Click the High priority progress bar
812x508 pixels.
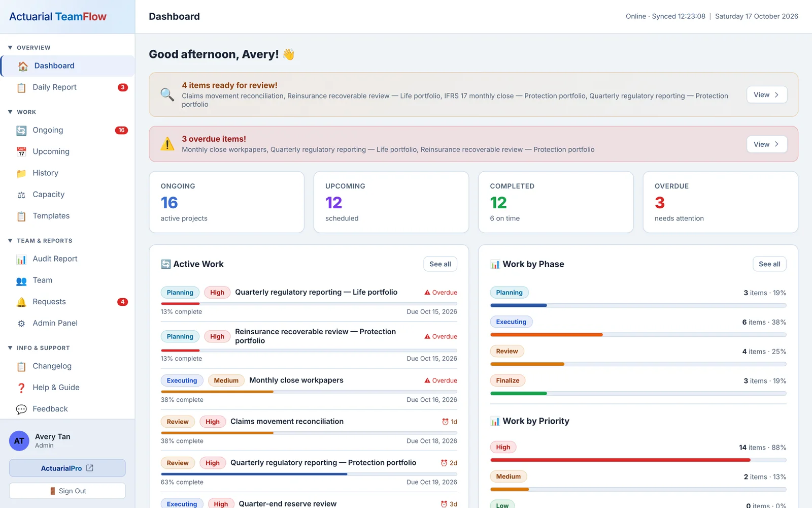[638, 460]
